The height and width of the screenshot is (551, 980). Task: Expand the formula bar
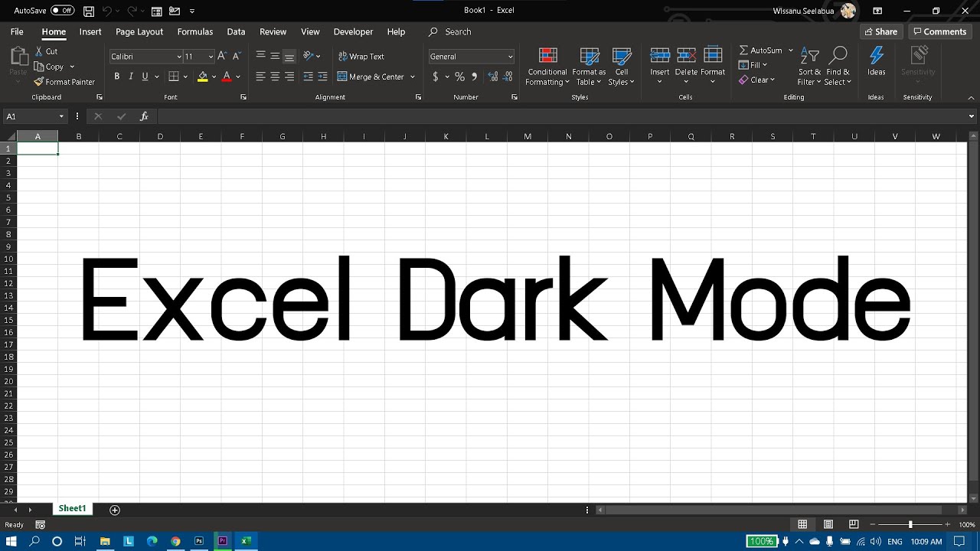[972, 116]
